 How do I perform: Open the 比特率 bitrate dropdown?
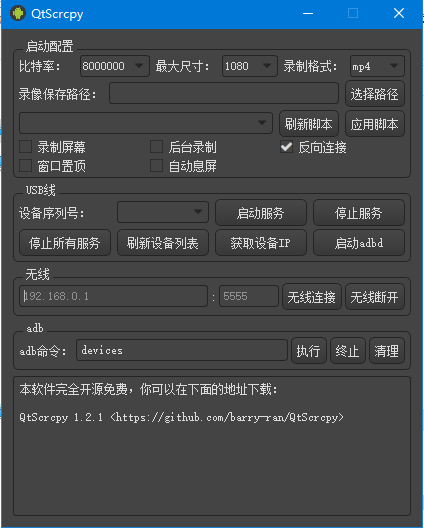click(x=115, y=66)
